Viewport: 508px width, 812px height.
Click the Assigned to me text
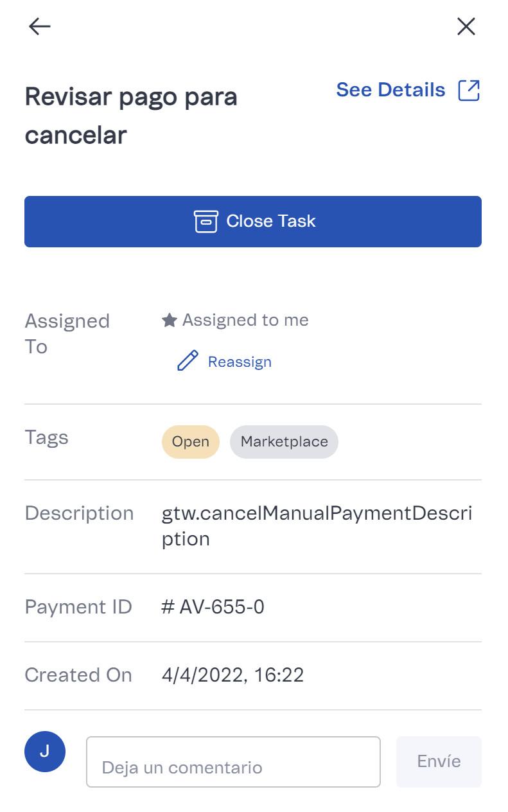point(245,320)
